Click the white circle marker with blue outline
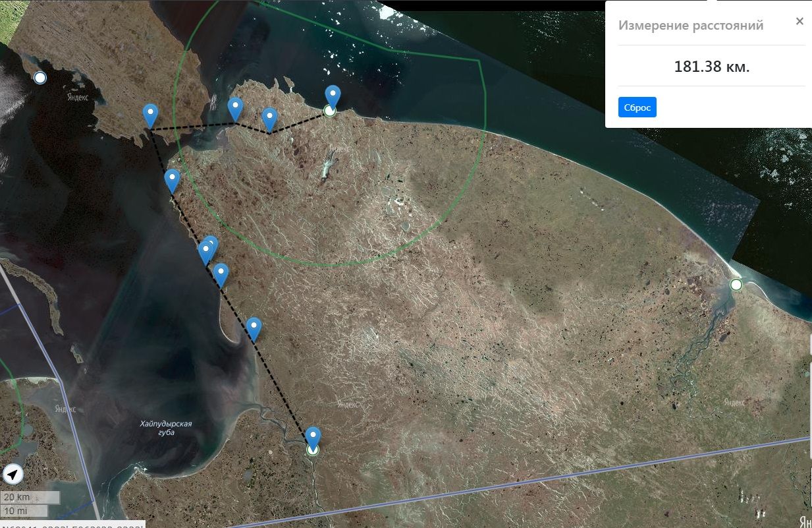Screen dimensions: 812x528 point(40,78)
